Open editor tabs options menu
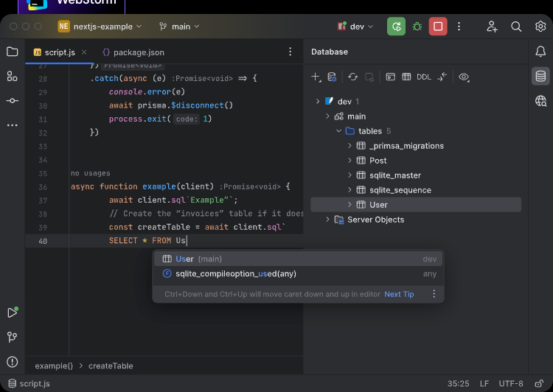This screenshot has height=392, width=553. click(x=290, y=52)
